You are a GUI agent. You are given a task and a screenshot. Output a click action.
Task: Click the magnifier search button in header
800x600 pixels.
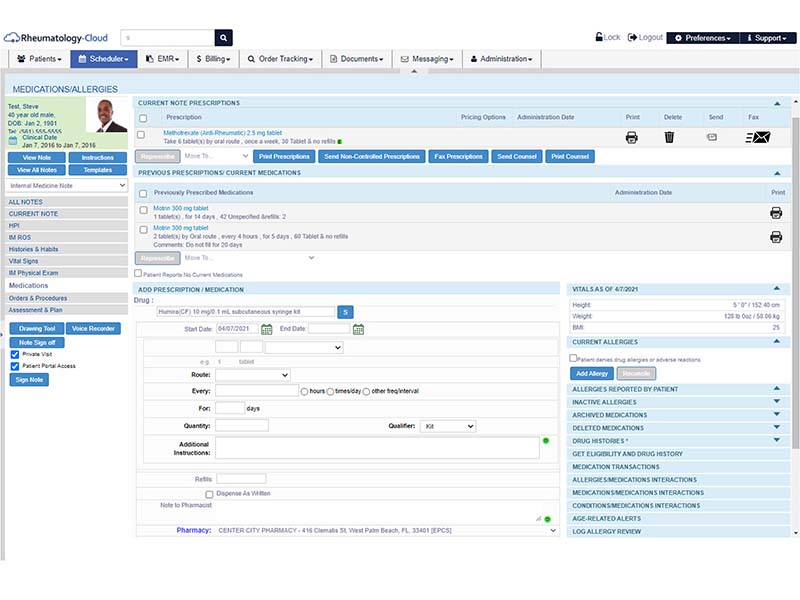(223, 38)
